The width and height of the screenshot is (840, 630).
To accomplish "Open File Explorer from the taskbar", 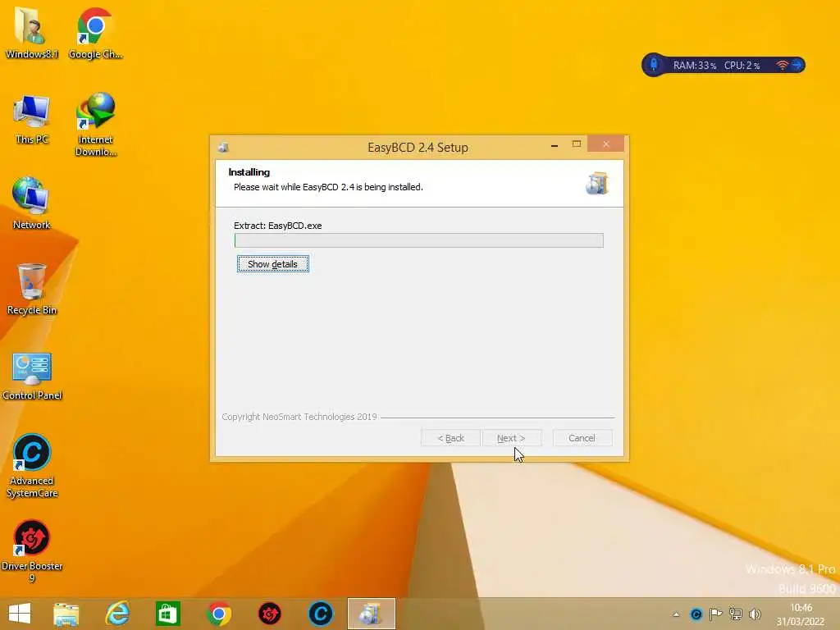I will (66, 614).
